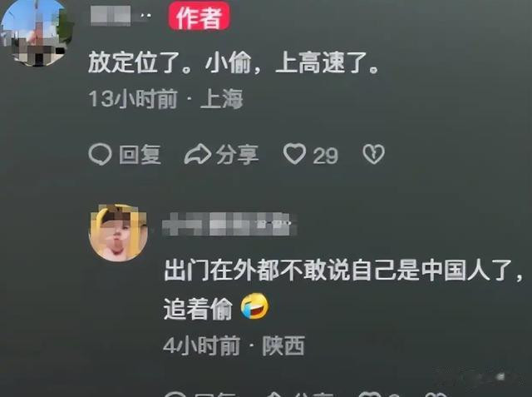Open the author's profile avatar
This screenshot has height=397, width=532.
click(36, 32)
